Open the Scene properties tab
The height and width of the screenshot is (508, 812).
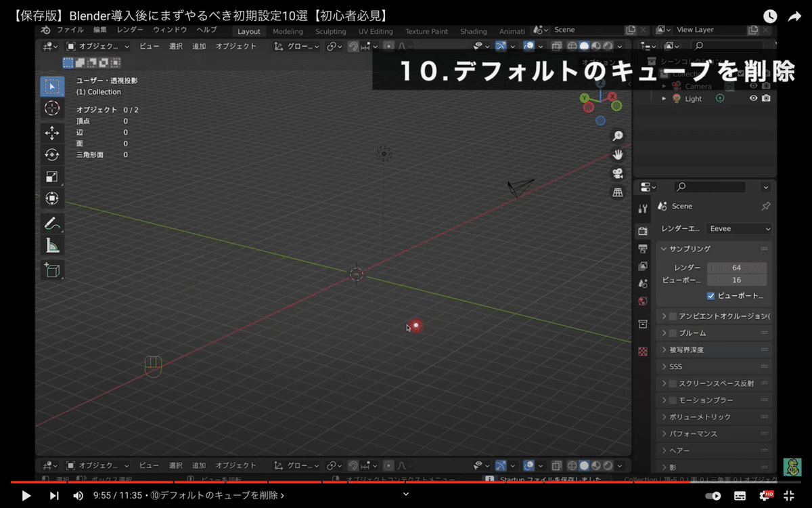pos(643,283)
